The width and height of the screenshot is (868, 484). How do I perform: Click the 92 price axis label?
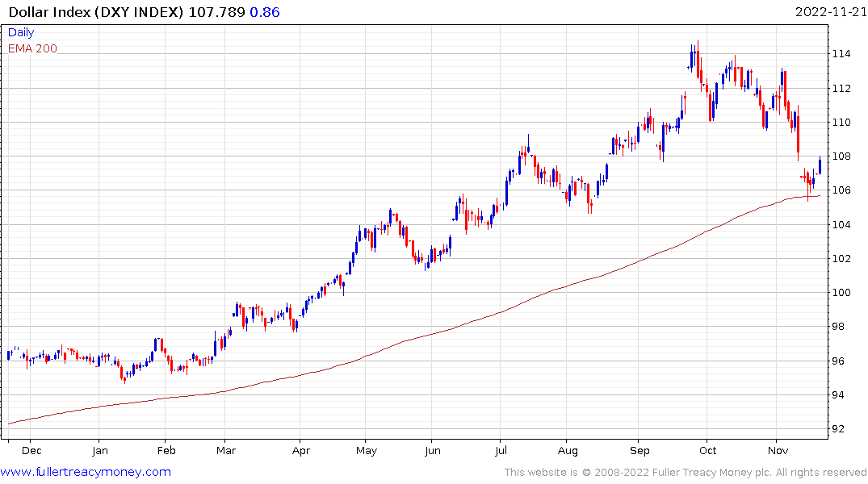click(x=839, y=429)
